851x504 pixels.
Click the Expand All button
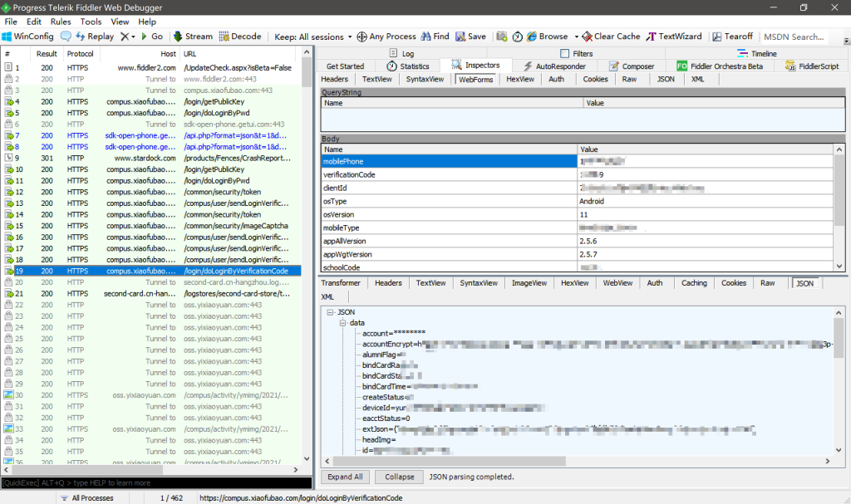(x=345, y=477)
